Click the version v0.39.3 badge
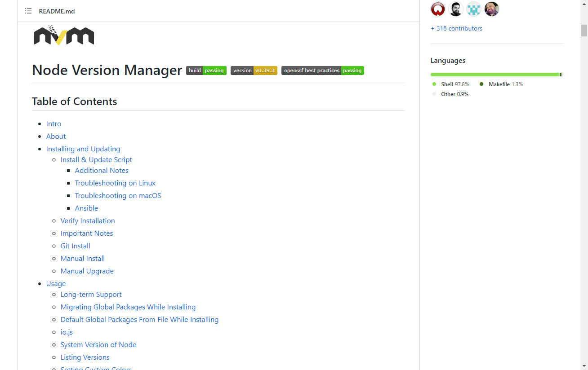 (254, 70)
